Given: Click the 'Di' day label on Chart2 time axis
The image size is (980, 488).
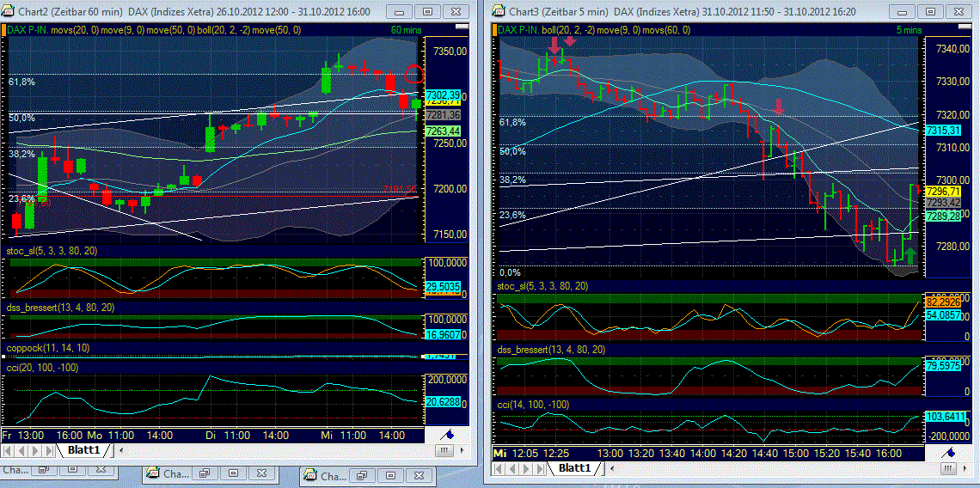Looking at the screenshot, I should click(x=211, y=434).
